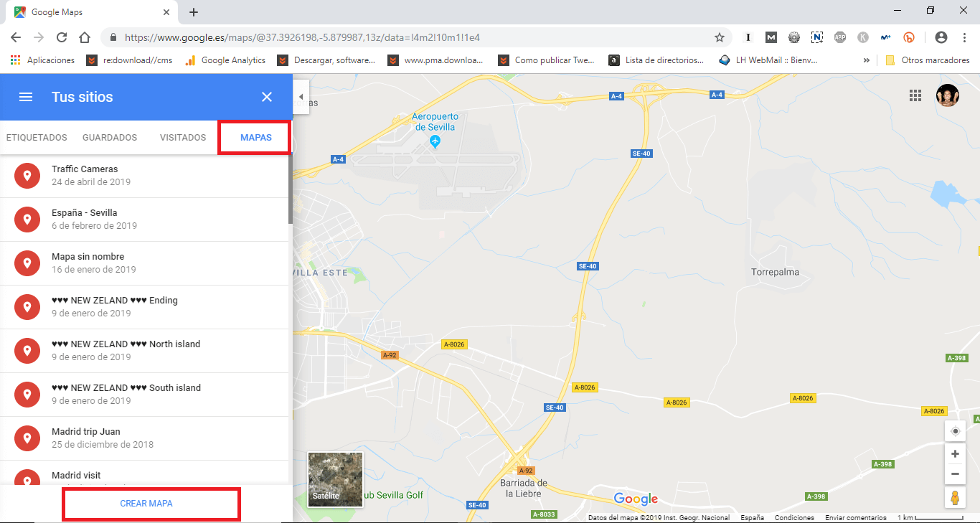Screen dimensions: 980x523
Task: Switch to the ETIQUETADOS tab
Action: tap(37, 138)
